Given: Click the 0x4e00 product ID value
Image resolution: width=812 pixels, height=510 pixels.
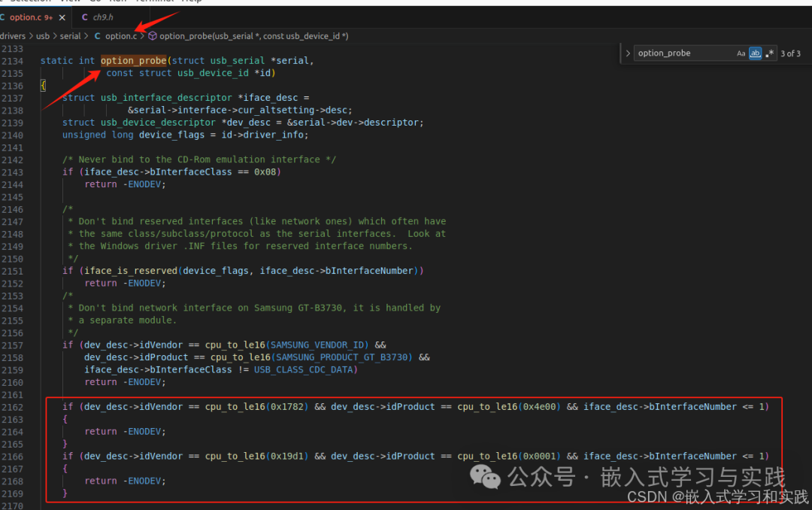Looking at the screenshot, I should click(539, 407).
